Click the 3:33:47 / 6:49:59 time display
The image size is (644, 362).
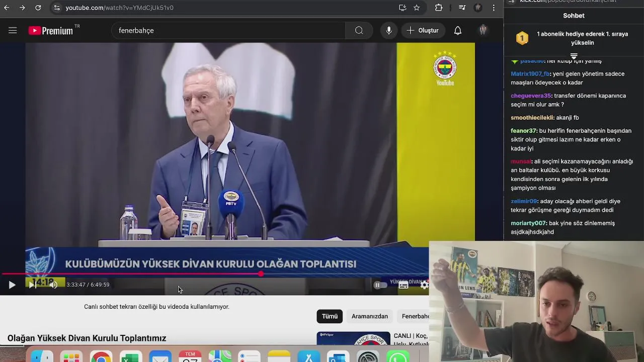click(88, 285)
